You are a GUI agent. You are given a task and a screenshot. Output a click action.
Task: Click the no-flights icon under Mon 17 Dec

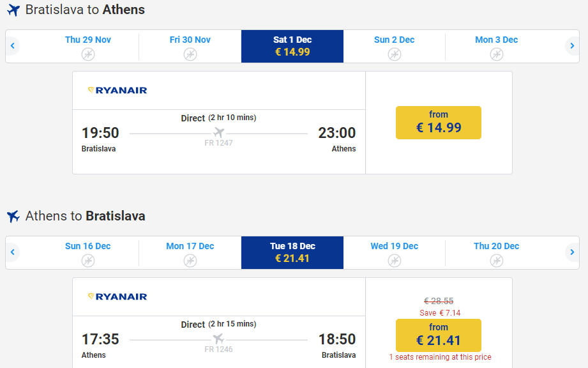(190, 261)
